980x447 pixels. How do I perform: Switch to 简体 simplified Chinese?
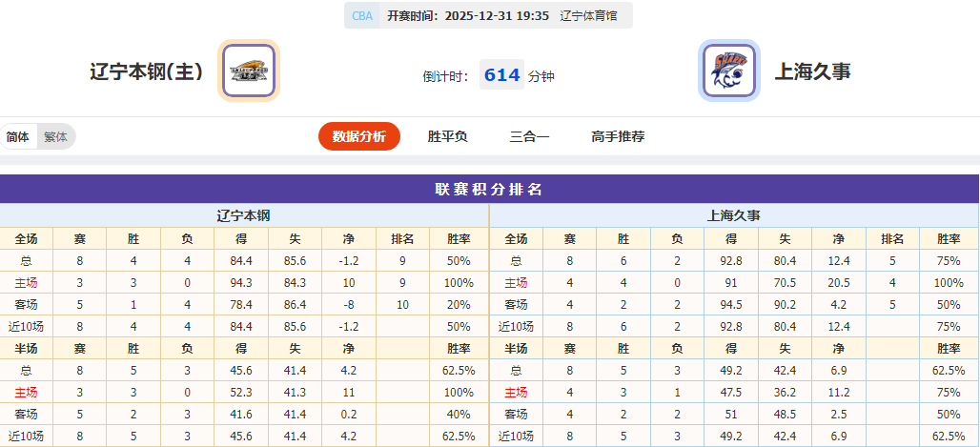tap(18, 136)
